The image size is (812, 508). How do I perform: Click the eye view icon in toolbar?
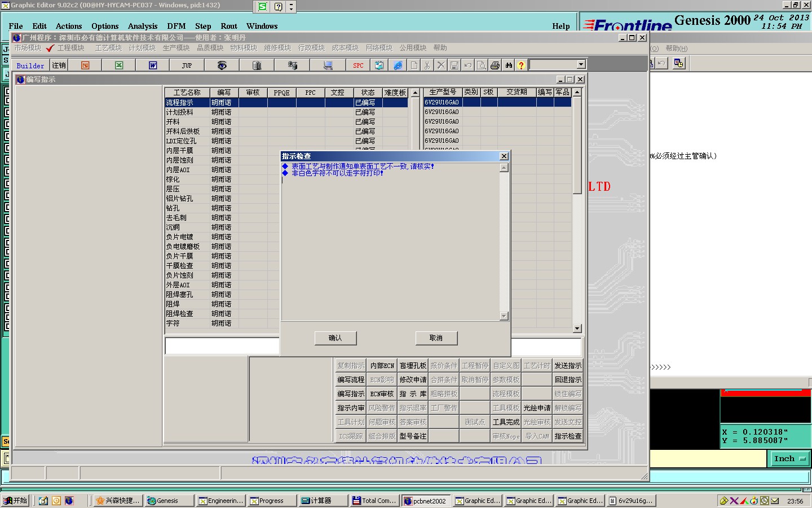point(222,65)
